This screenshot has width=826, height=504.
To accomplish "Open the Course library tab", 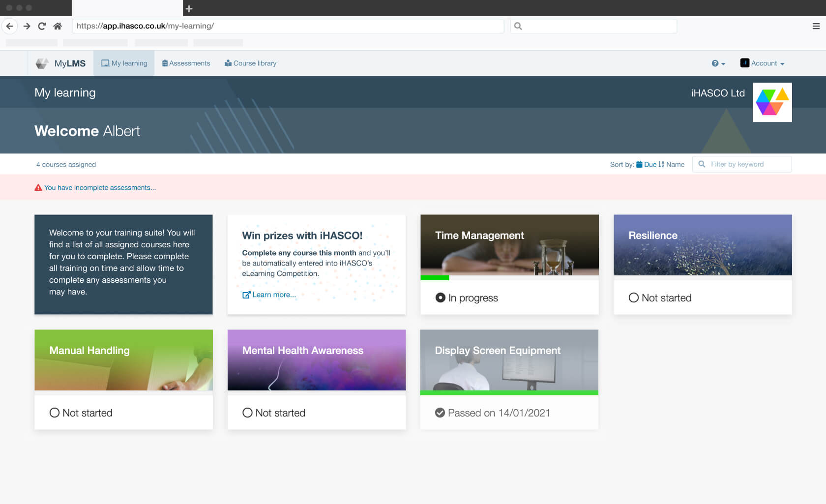I will 250,63.
